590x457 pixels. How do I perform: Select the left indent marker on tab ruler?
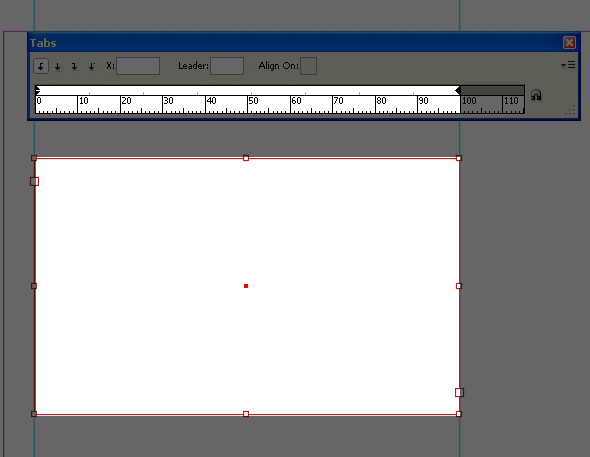(x=38, y=90)
